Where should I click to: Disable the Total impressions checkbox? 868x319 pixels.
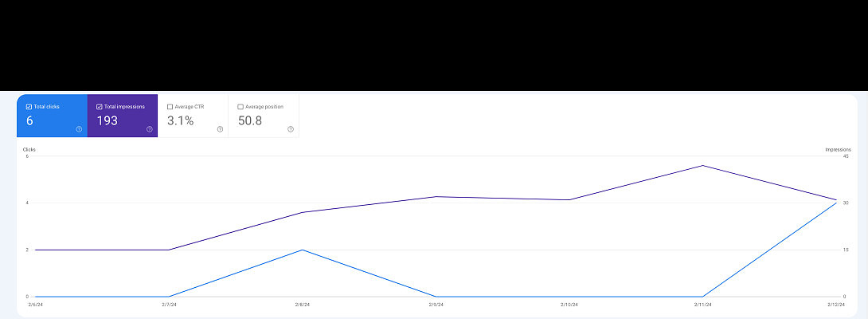coord(99,106)
